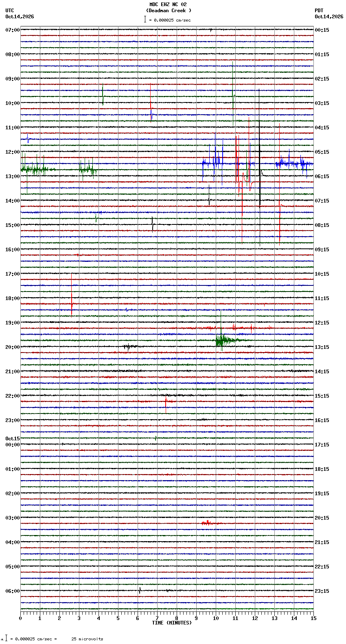Click the 10:00 UTC time label
This screenshot has width=346, height=644.
(13, 103)
